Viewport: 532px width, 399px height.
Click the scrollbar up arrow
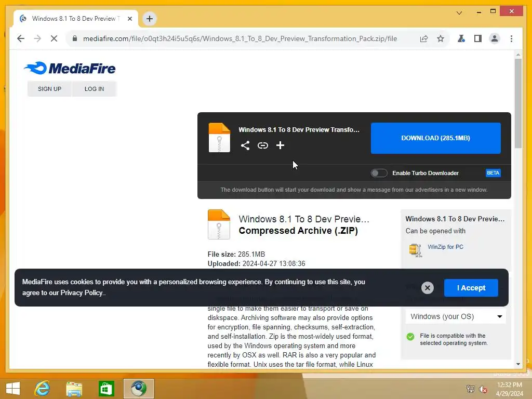point(518,54)
